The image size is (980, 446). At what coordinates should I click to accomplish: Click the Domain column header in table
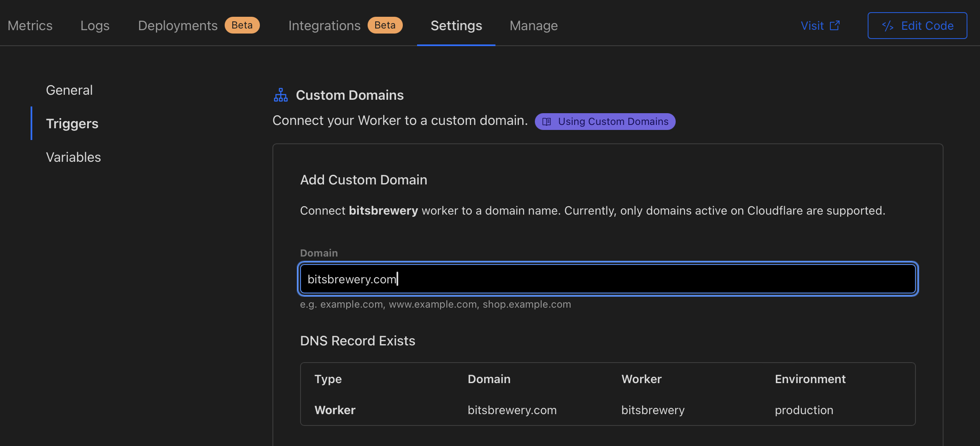point(489,379)
